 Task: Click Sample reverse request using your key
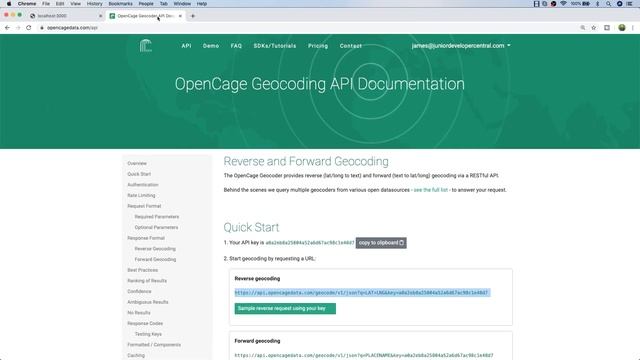(x=285, y=309)
